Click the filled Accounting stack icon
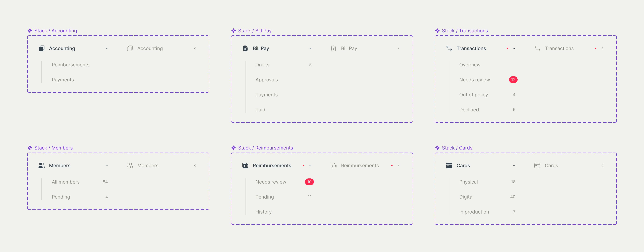 pos(42,49)
